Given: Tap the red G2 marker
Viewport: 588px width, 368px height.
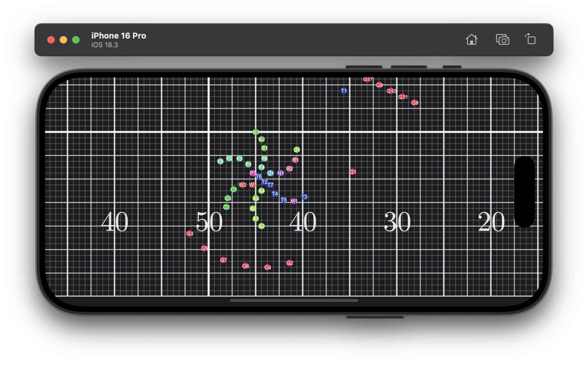Looking at the screenshot, I should click(289, 263).
